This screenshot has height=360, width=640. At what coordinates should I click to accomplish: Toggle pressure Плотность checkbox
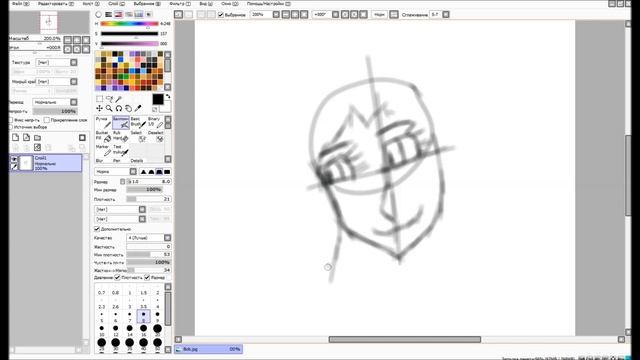(x=117, y=278)
